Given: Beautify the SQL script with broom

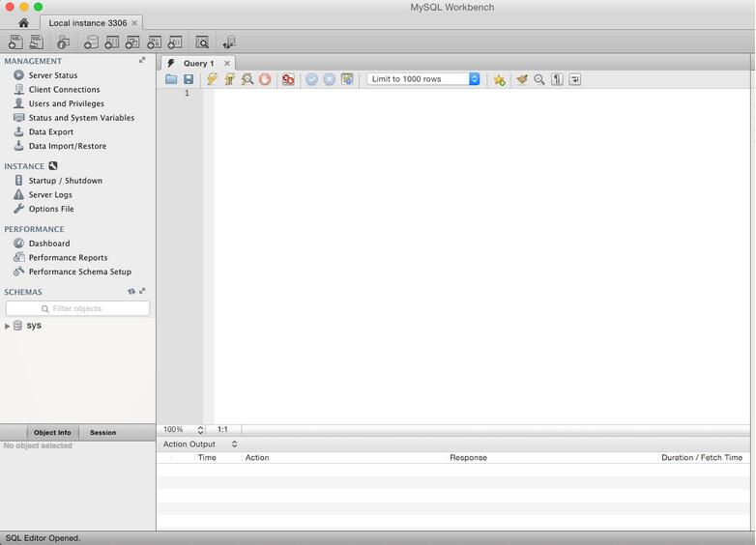Looking at the screenshot, I should pos(522,79).
